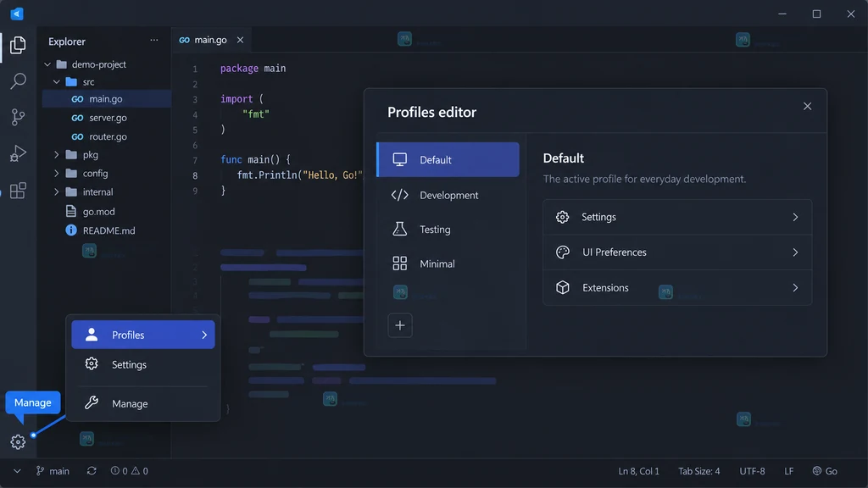
Task: Click the profile Settings gear icon
Action: click(563, 217)
